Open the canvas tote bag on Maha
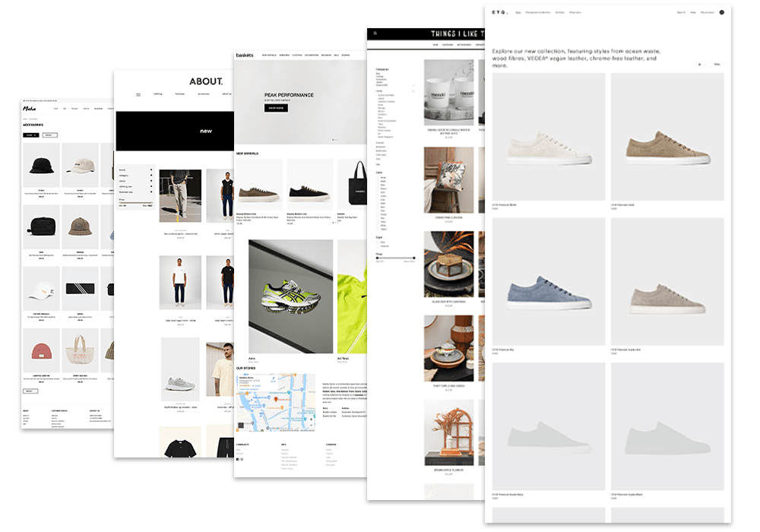Viewport: 760px width, 532px height. click(x=80, y=351)
